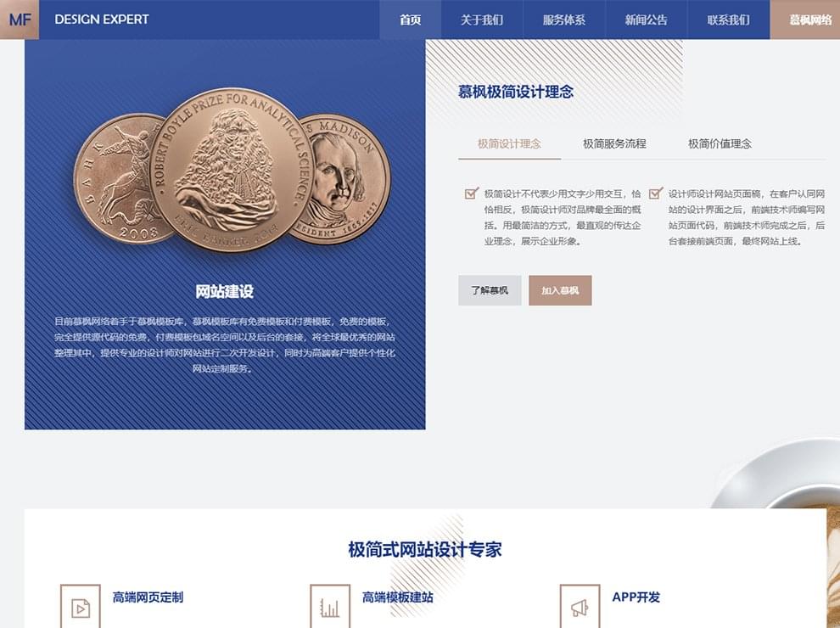Select 联系我们 in the navigation bar
The image size is (840, 628).
[x=729, y=20]
